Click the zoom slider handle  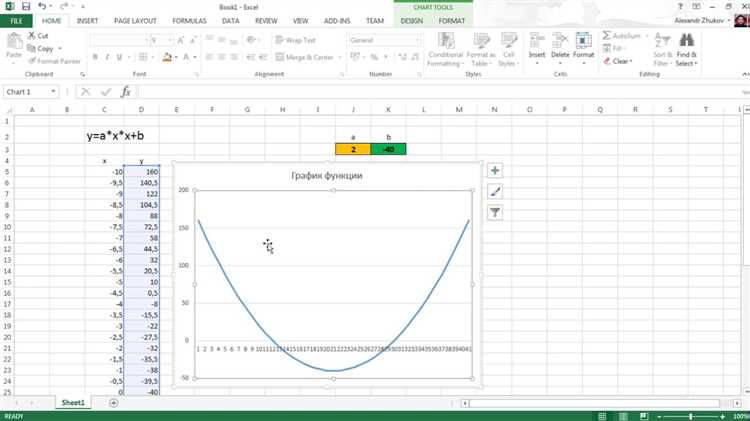[691, 417]
